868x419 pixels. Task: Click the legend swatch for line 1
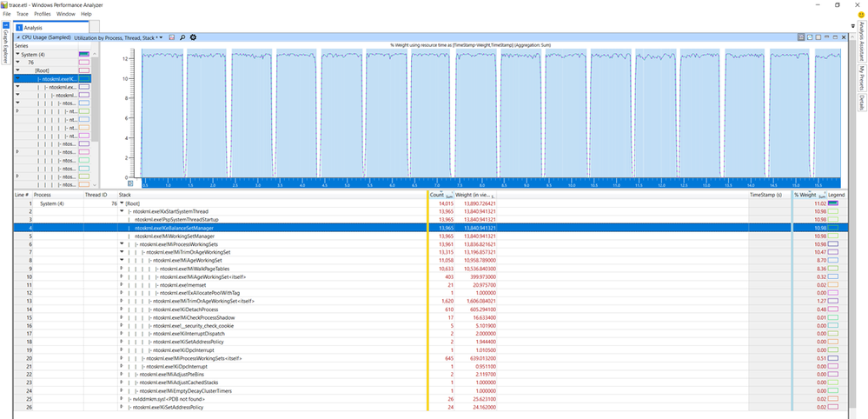click(x=833, y=203)
